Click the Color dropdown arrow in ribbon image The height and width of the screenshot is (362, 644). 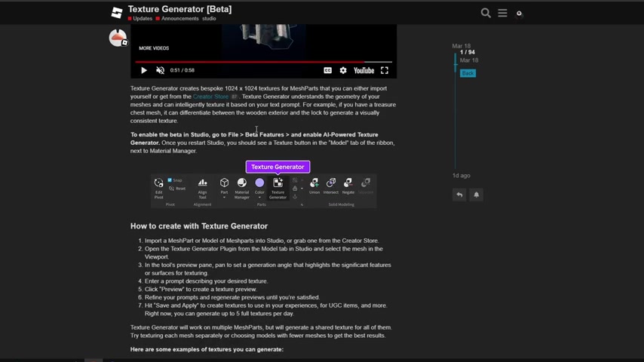click(259, 198)
